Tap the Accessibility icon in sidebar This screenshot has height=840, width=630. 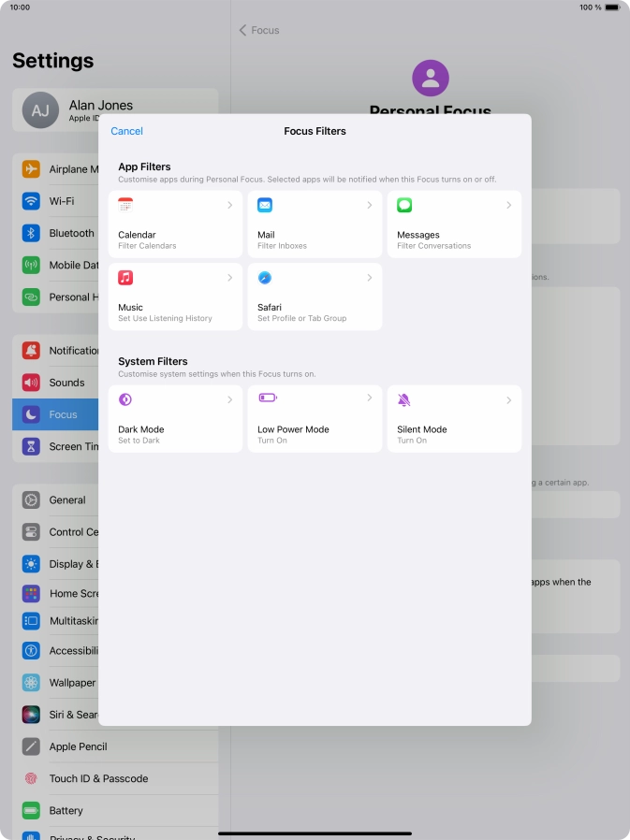pyautogui.click(x=31, y=650)
